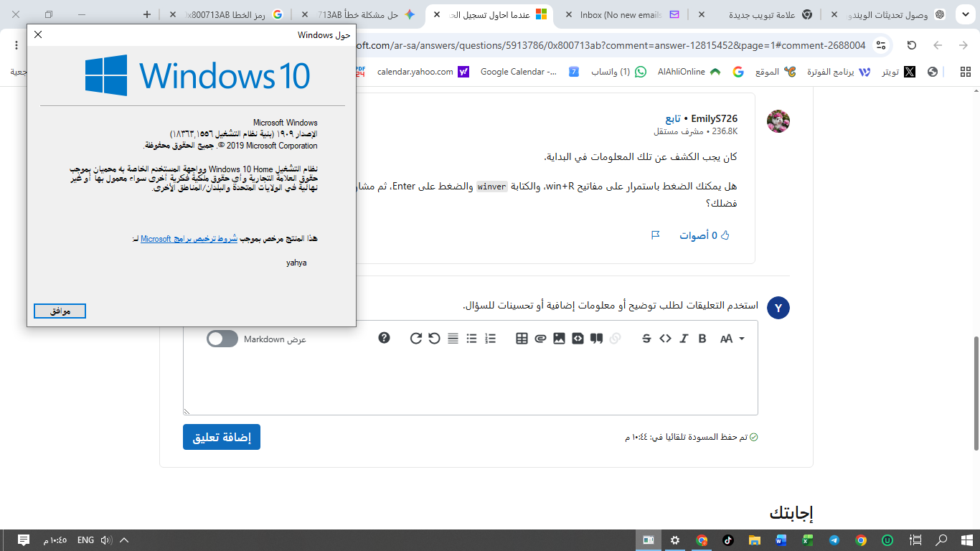Click the counter-clockwise arrow icon in the editor toolbar
980x551 pixels.
(434, 339)
